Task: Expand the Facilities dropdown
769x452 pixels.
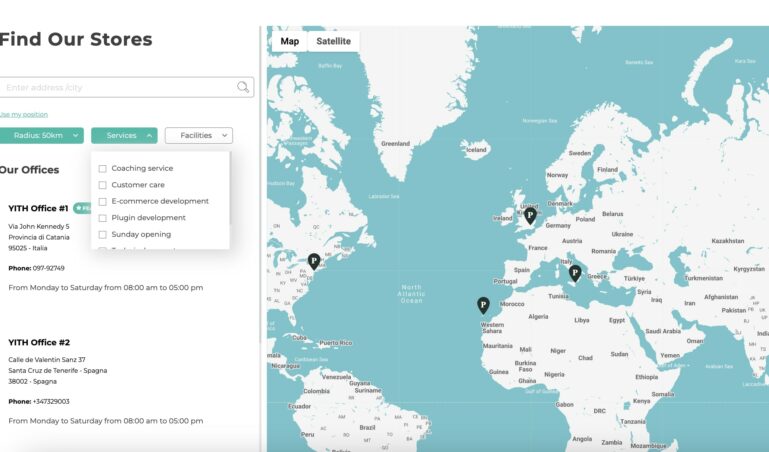Action: [199, 135]
